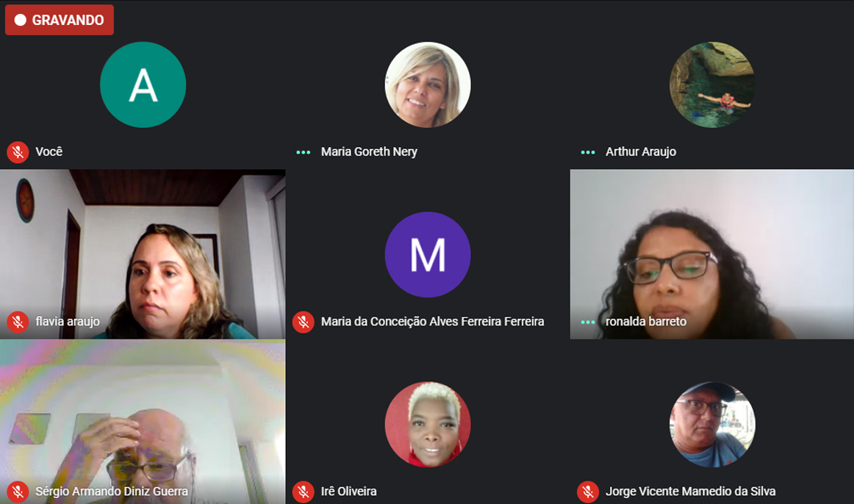Click ronalda barreto's video feed

tap(712, 254)
